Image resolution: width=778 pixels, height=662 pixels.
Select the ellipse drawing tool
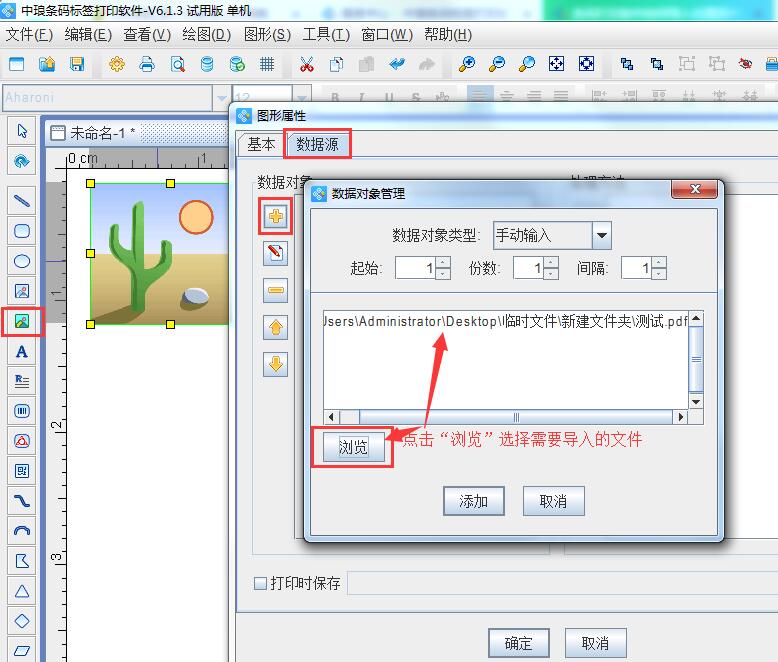click(x=22, y=261)
